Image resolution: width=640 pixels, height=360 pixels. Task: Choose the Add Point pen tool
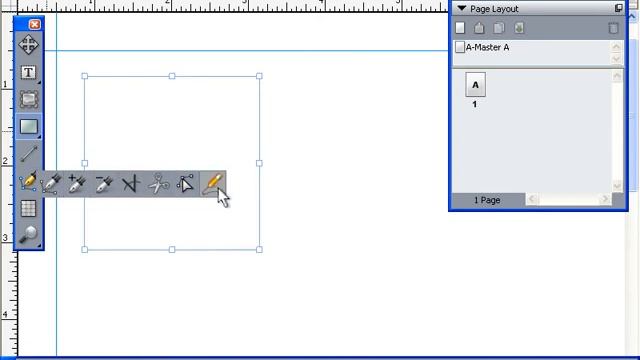point(77,184)
